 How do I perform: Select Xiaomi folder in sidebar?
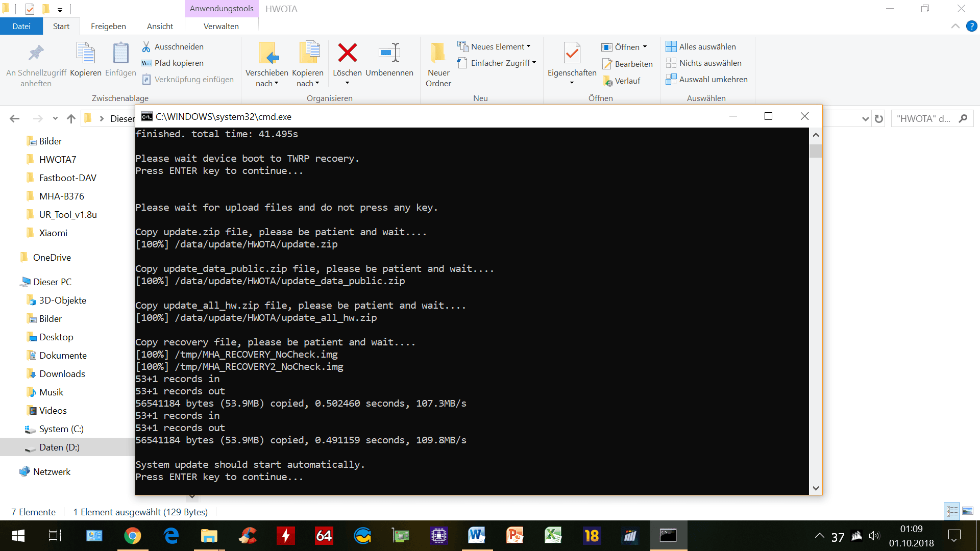point(53,233)
